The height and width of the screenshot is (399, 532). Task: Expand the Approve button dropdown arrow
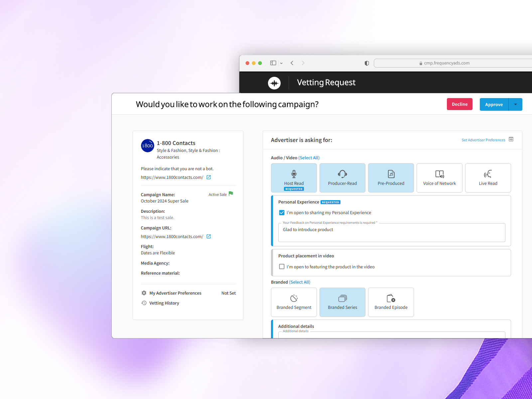point(515,104)
